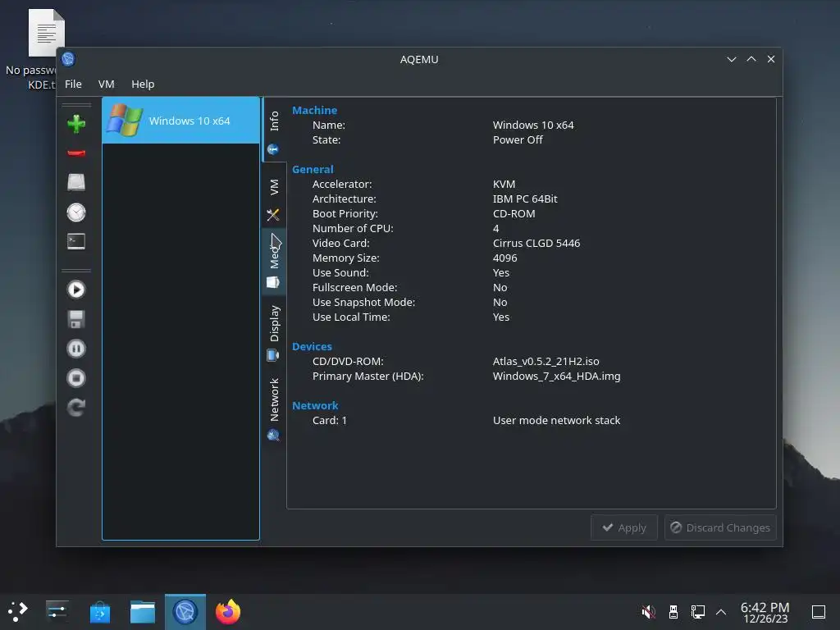Click the 'Power Off' state value
This screenshot has width=840, height=630.
pyautogui.click(x=518, y=139)
